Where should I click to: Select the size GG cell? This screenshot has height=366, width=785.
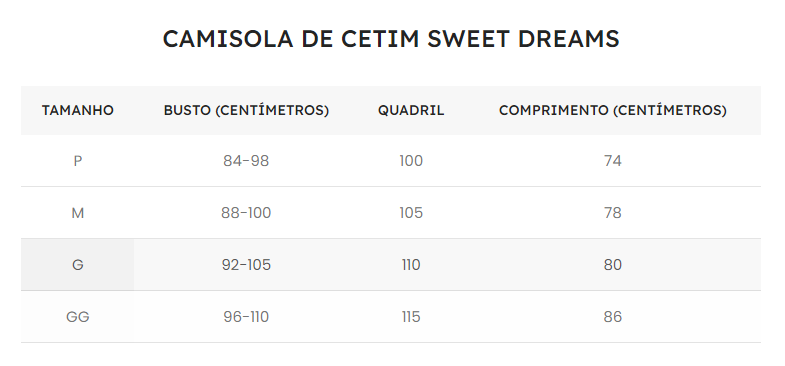[78, 317]
